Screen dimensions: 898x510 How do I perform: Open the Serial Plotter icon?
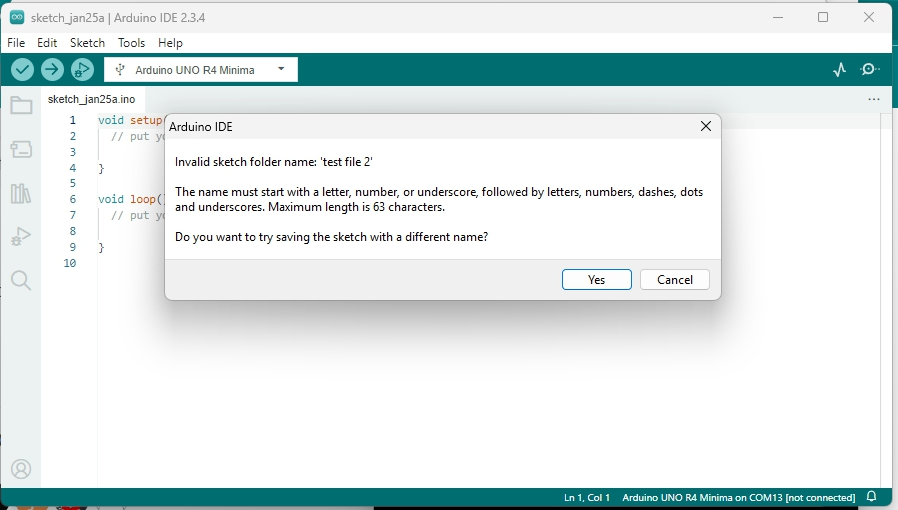point(840,70)
